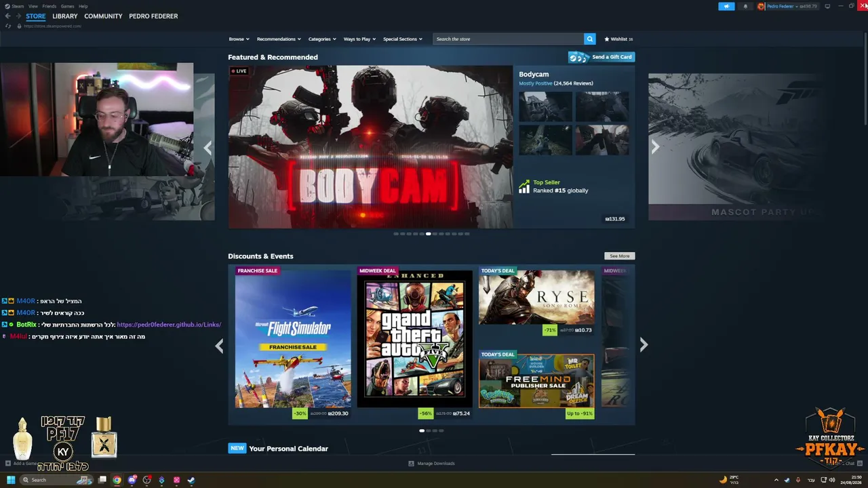Reload the store page

tap(8, 26)
